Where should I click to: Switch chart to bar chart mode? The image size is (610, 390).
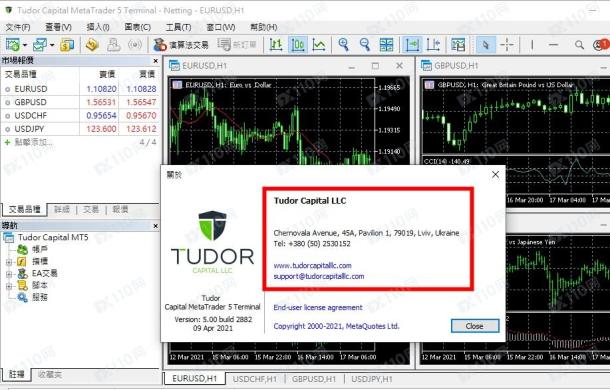[276, 45]
